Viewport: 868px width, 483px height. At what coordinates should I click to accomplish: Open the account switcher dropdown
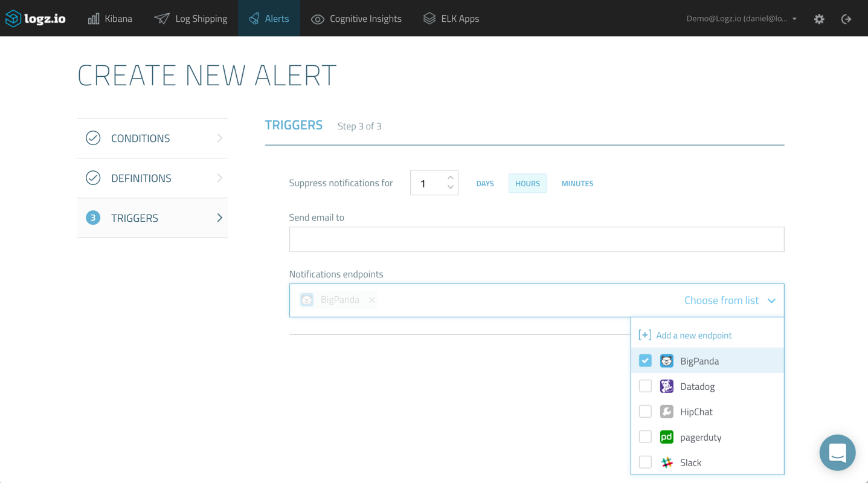point(742,19)
